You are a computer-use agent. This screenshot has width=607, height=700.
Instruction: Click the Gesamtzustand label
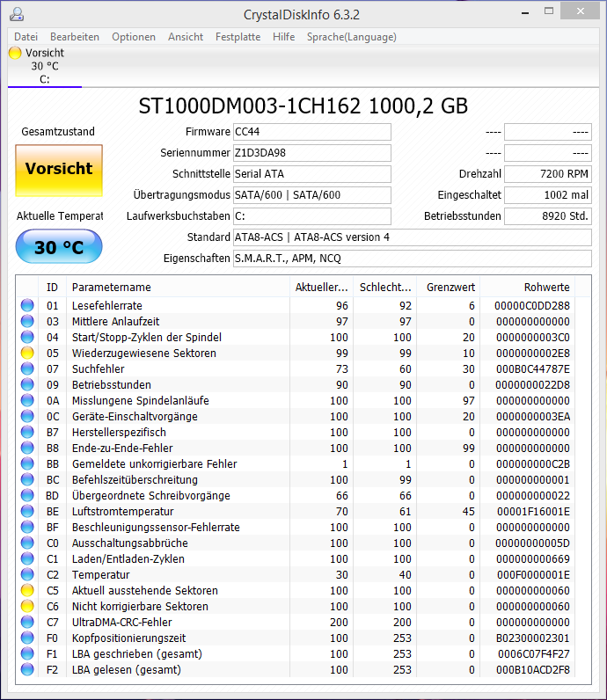pos(58,132)
